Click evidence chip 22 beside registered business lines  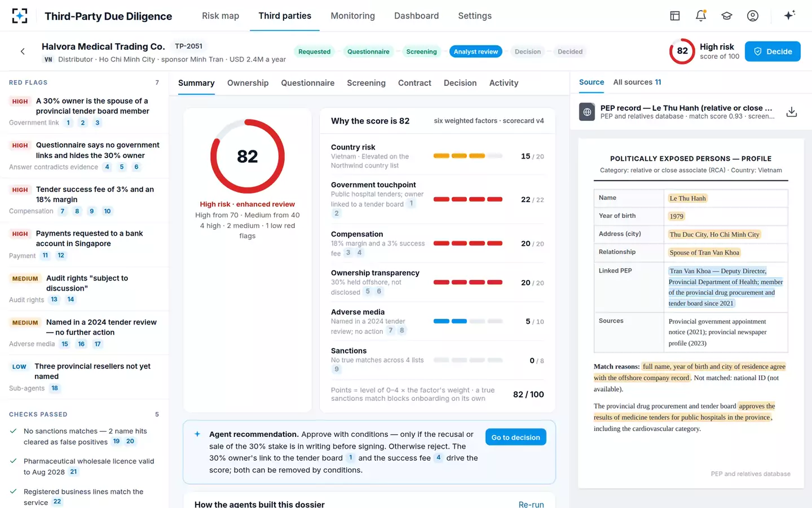coord(57,502)
